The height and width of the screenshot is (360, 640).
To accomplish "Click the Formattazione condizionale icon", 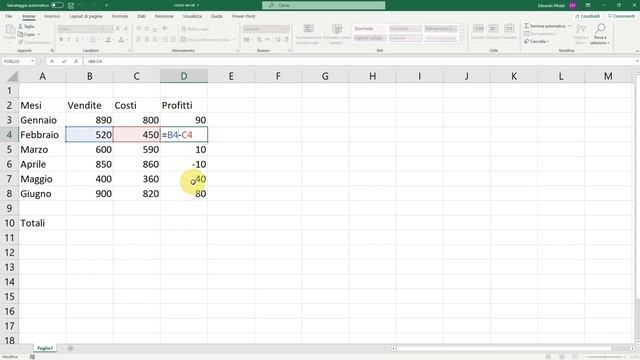I will tap(309, 29).
